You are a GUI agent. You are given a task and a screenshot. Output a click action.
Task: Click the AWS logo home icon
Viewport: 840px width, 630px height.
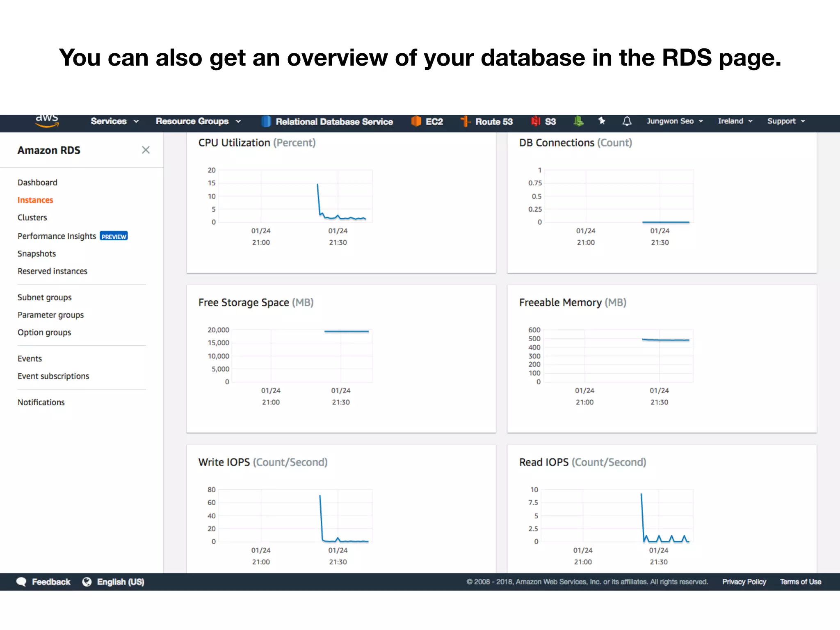pyautogui.click(x=47, y=121)
